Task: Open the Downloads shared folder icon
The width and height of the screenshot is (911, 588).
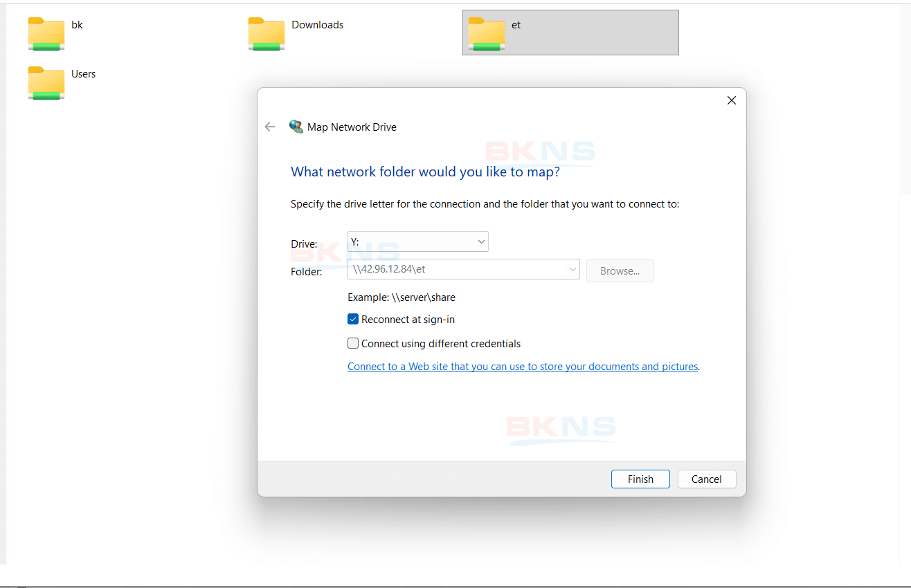Action: click(266, 34)
